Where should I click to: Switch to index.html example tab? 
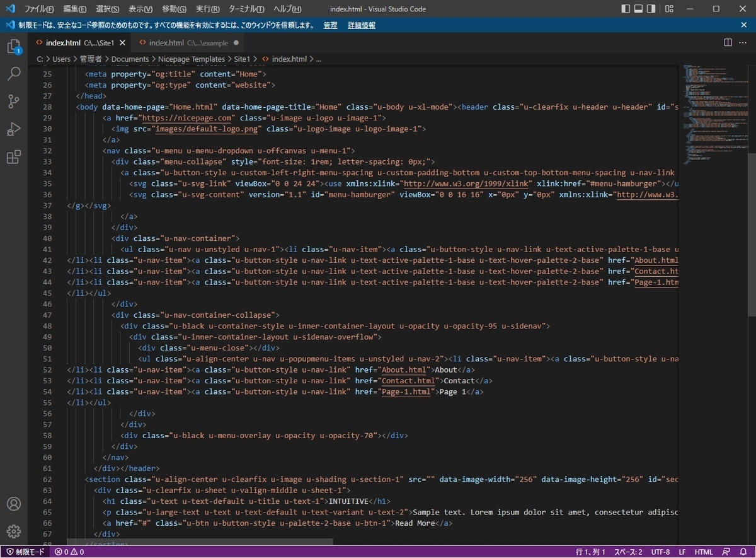pos(188,43)
